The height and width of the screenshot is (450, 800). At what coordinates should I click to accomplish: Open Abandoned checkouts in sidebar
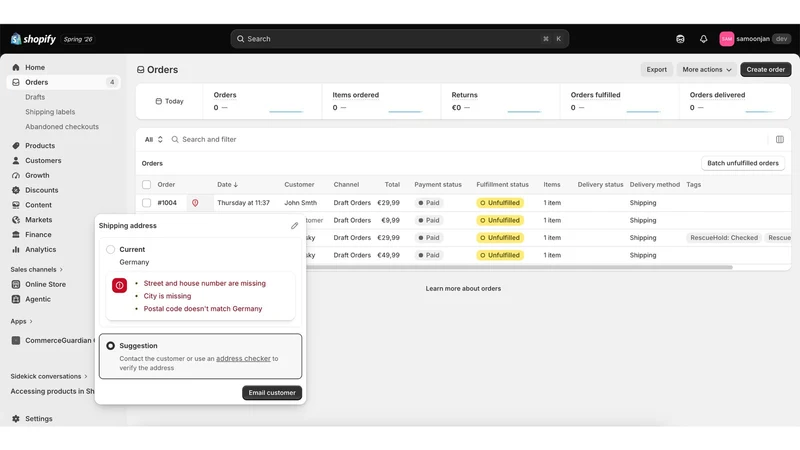tap(62, 127)
